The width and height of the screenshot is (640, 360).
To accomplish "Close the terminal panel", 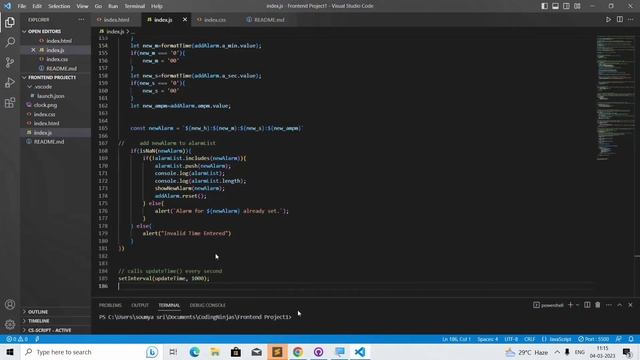I will 630,305.
